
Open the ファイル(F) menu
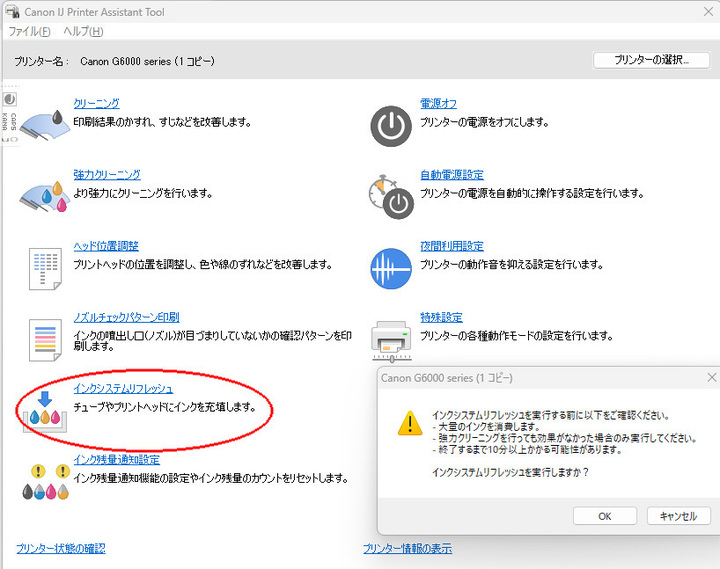[x=29, y=31]
